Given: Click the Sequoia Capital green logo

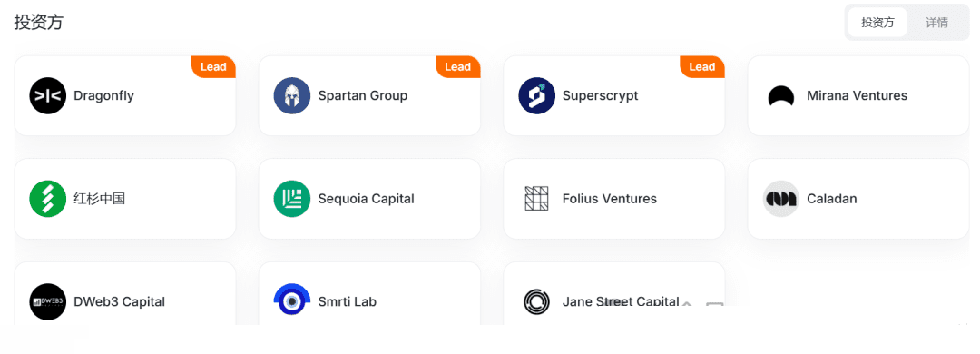Looking at the screenshot, I should 292,199.
